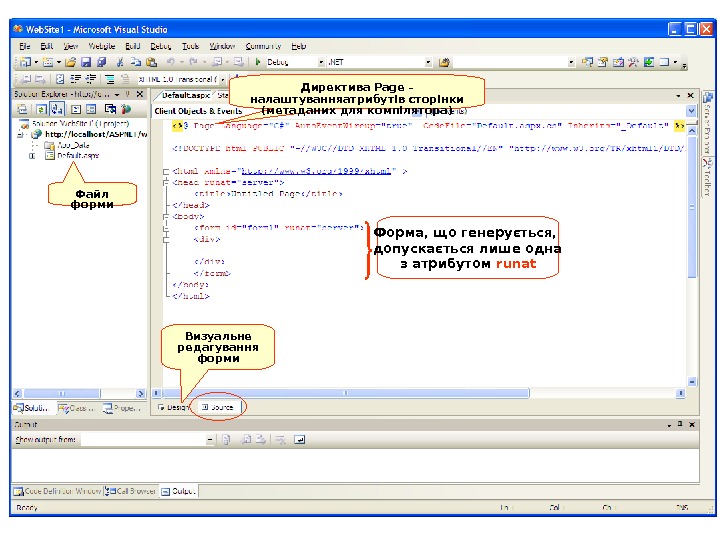Click ASP.NET Configuration globe icon
The height and width of the screenshot is (540, 720).
126,109
